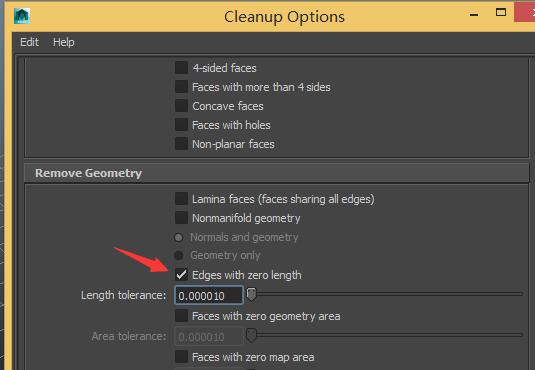
Task: Select the Geometry only radio button
Action: 178,255
